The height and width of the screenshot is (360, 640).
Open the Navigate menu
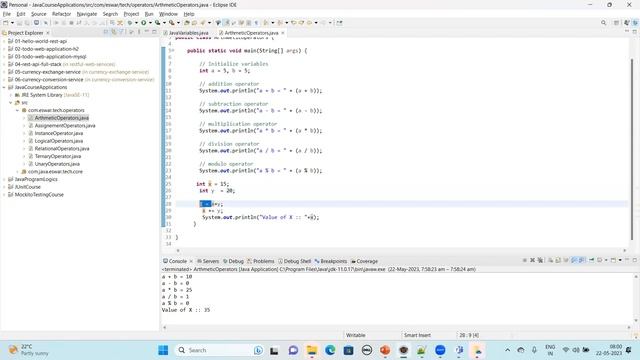click(x=87, y=14)
